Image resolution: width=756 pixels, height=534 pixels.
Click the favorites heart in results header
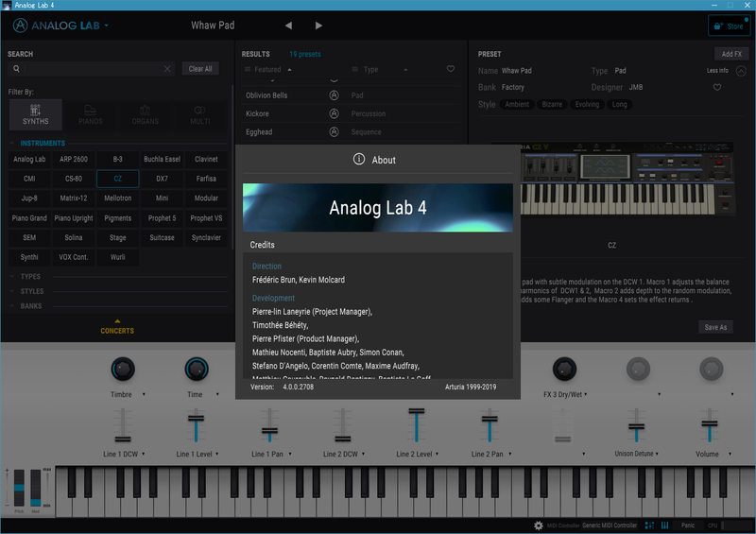pyautogui.click(x=451, y=69)
